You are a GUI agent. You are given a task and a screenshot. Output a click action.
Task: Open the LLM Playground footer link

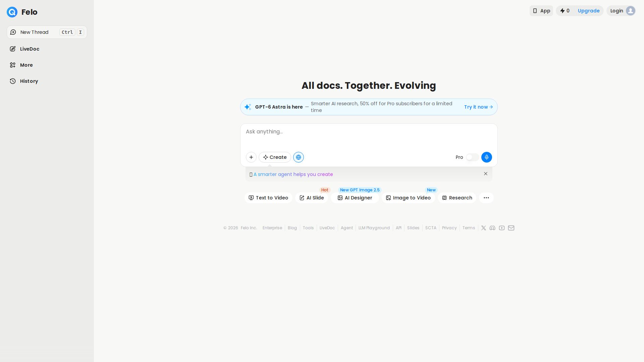coord(374,228)
